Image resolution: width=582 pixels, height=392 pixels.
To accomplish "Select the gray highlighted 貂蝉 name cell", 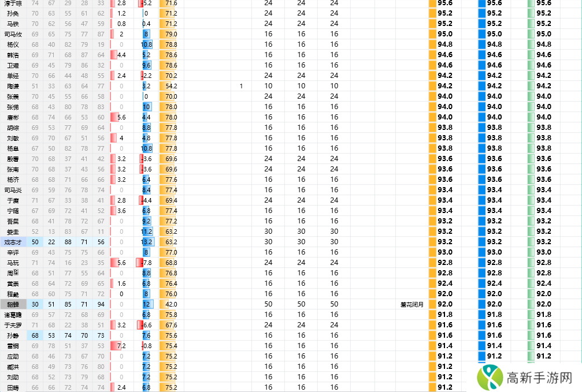I will [13, 304].
